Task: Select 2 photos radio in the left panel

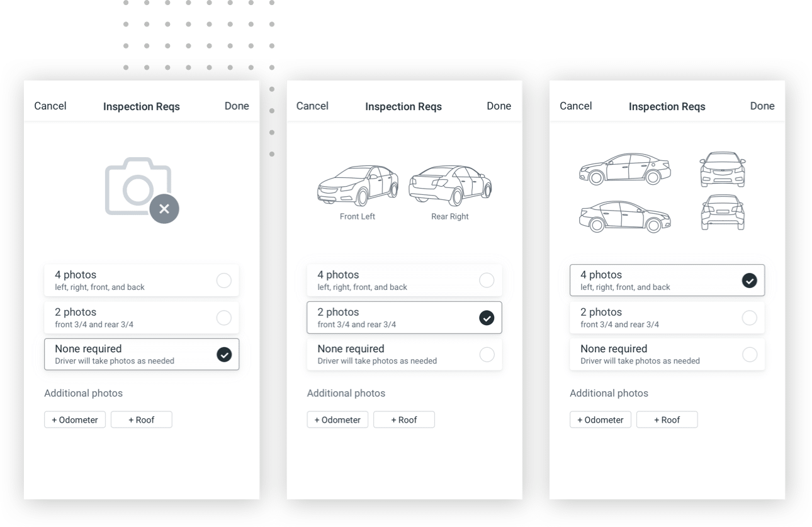Action: point(223,318)
